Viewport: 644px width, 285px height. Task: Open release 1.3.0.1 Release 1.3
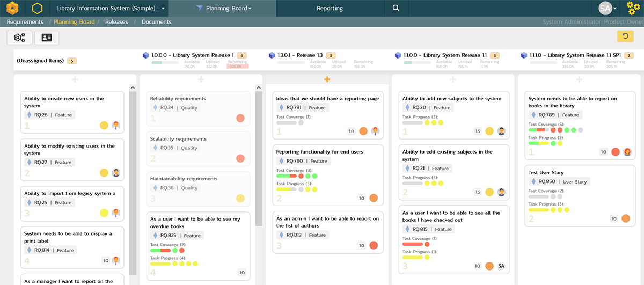coord(300,55)
